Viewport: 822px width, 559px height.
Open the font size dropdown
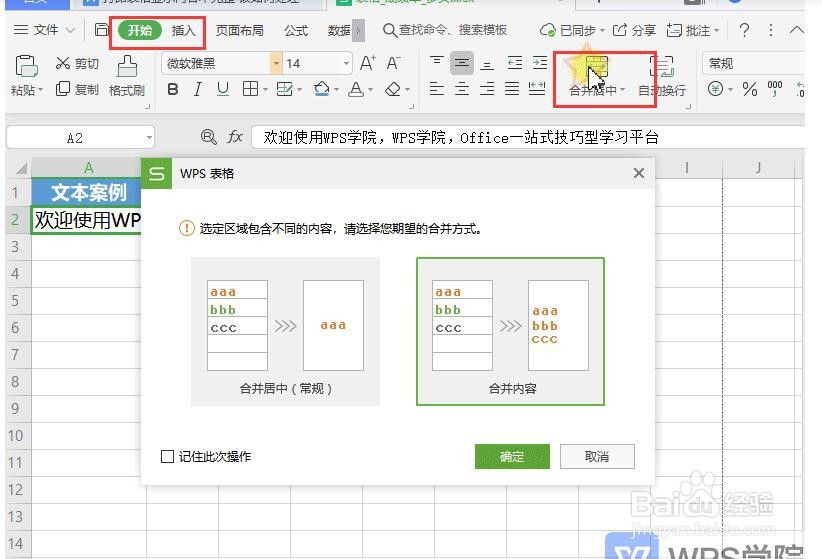(347, 64)
